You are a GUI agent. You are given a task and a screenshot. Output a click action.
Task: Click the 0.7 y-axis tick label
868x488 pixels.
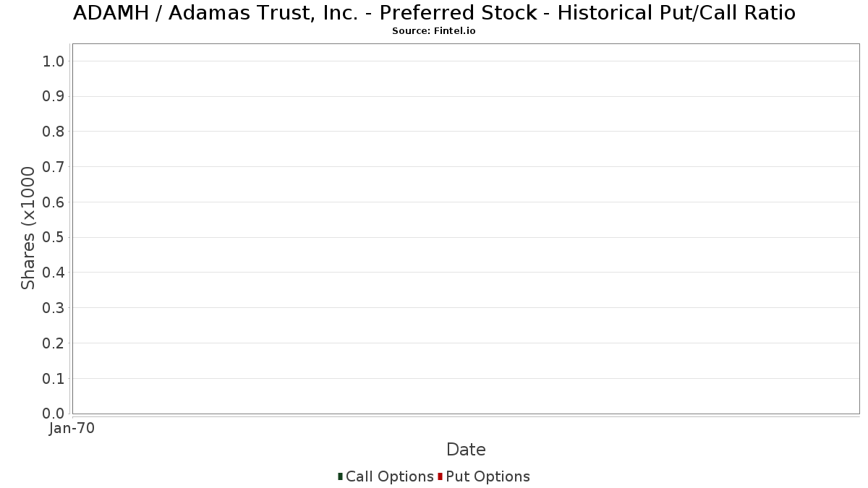tap(54, 167)
